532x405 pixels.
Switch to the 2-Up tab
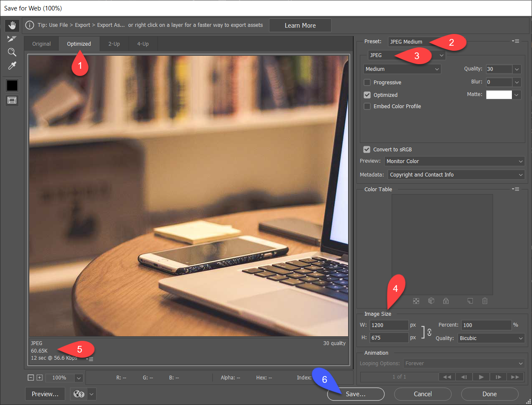tap(114, 44)
